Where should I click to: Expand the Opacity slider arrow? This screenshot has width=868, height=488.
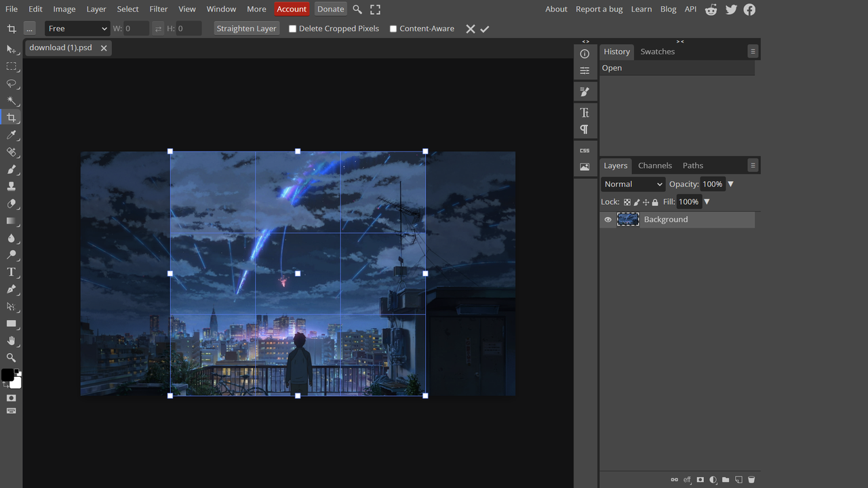[730, 184]
